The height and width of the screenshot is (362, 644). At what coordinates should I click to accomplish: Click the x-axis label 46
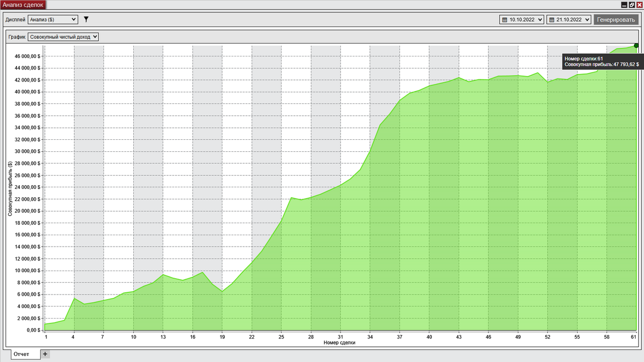[488, 337]
